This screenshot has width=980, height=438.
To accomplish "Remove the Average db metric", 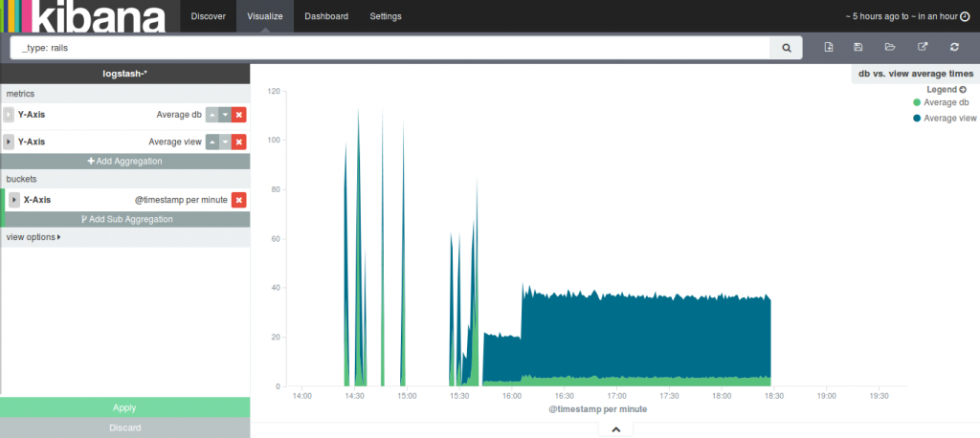I will (239, 115).
